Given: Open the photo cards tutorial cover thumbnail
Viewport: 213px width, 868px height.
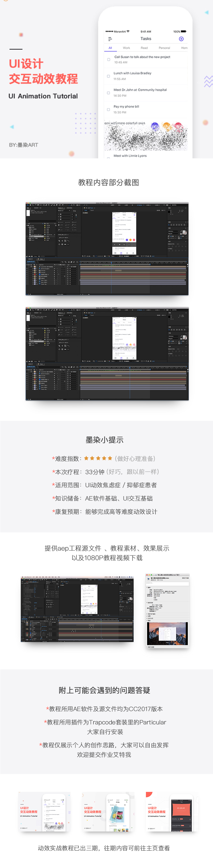Looking at the screenshot, I should point(108,812).
